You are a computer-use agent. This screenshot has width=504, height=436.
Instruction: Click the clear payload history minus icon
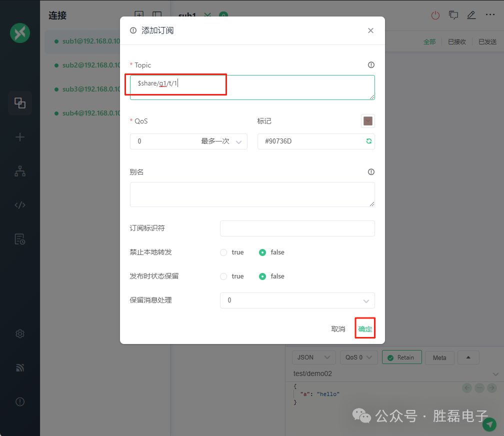[x=479, y=388]
